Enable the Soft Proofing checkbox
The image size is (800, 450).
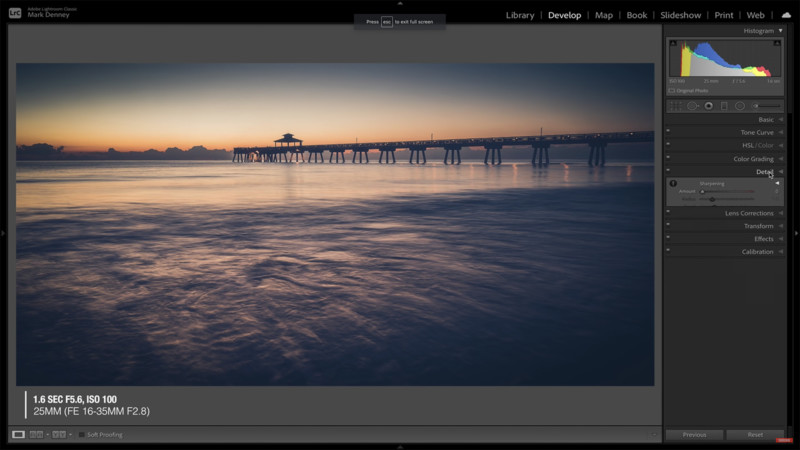coord(82,435)
